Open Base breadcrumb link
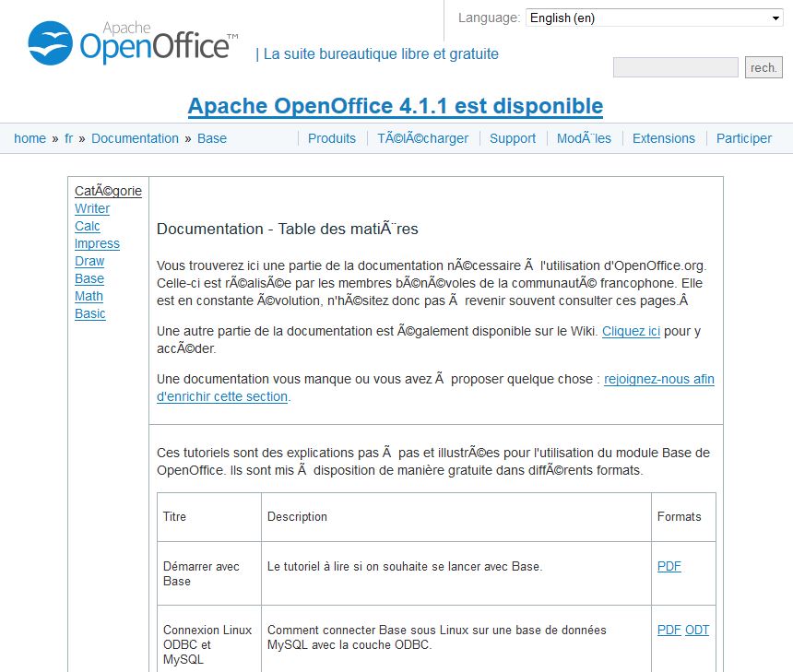The height and width of the screenshot is (672, 793). (212, 138)
